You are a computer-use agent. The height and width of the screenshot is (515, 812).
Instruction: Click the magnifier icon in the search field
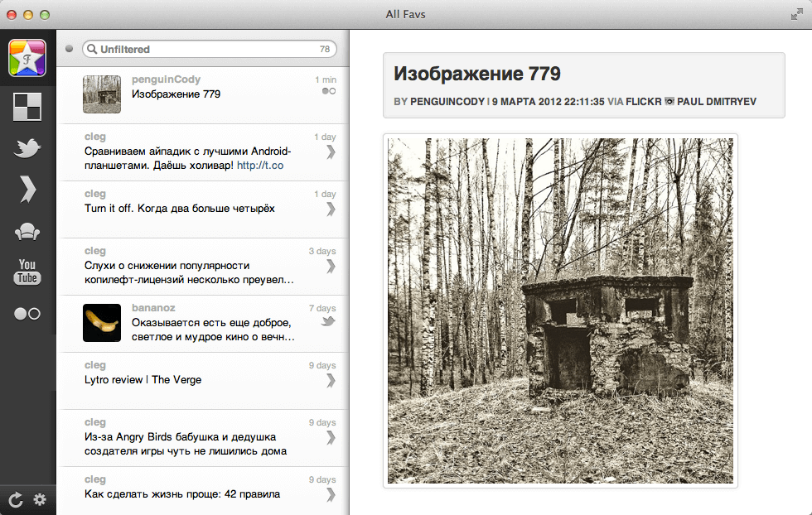[x=92, y=49]
